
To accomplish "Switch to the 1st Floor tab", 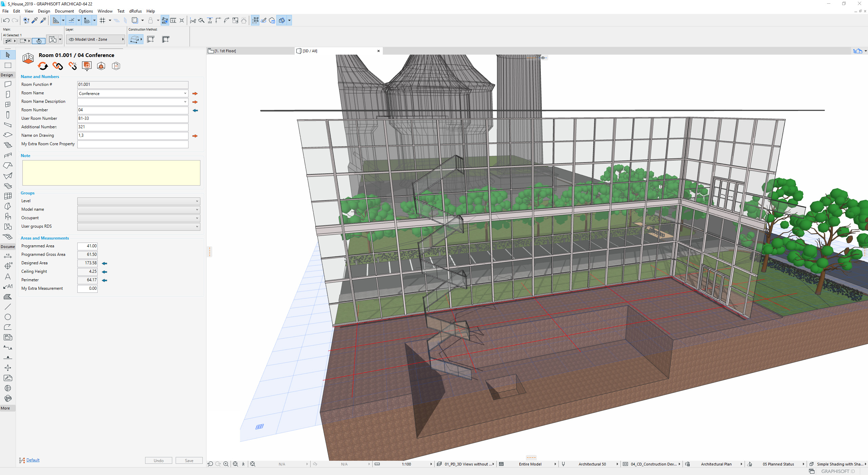I will click(225, 51).
